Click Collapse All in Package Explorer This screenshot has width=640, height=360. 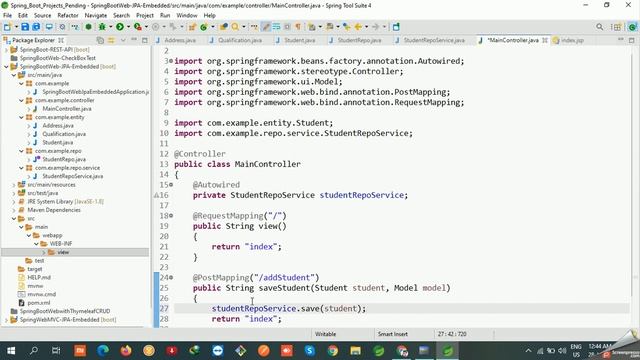100,40
